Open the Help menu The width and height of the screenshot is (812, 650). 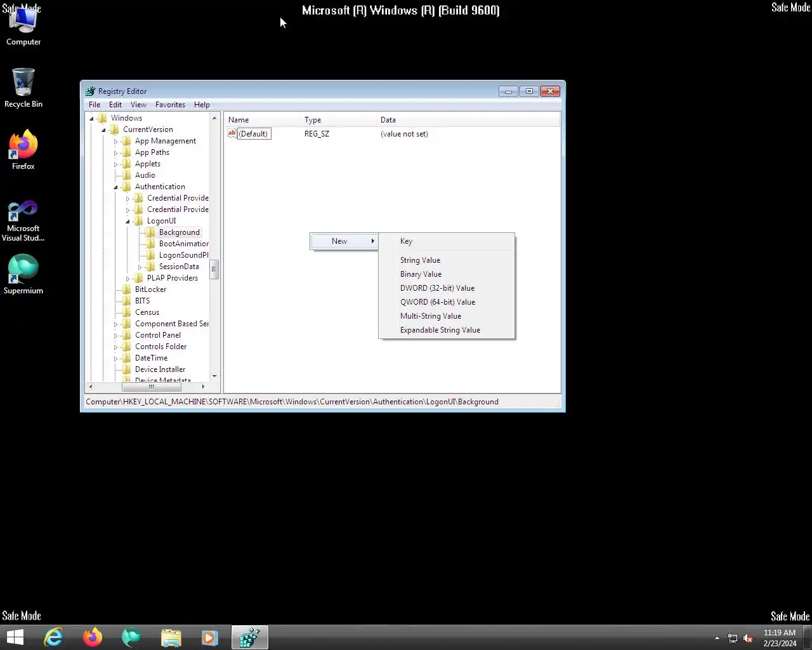coord(202,105)
